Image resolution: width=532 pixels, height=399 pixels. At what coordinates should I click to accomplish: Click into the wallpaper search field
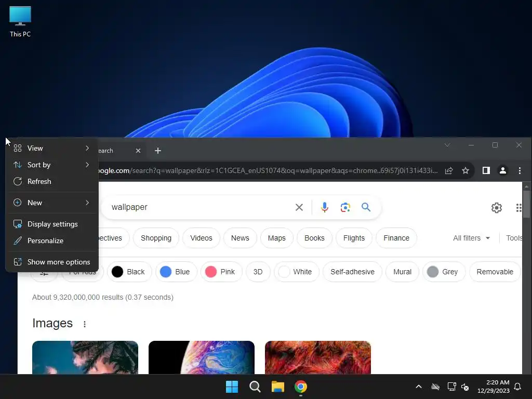click(200, 207)
